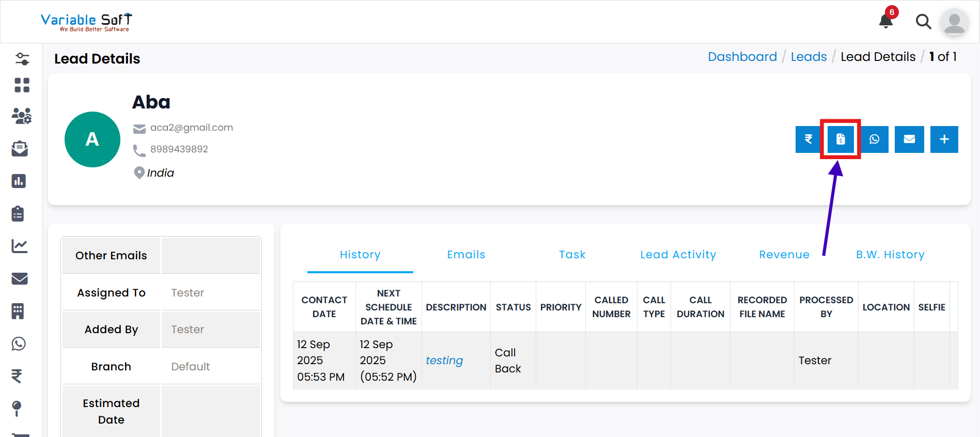
Task: Send WhatsApp message via blue button
Action: 875,139
